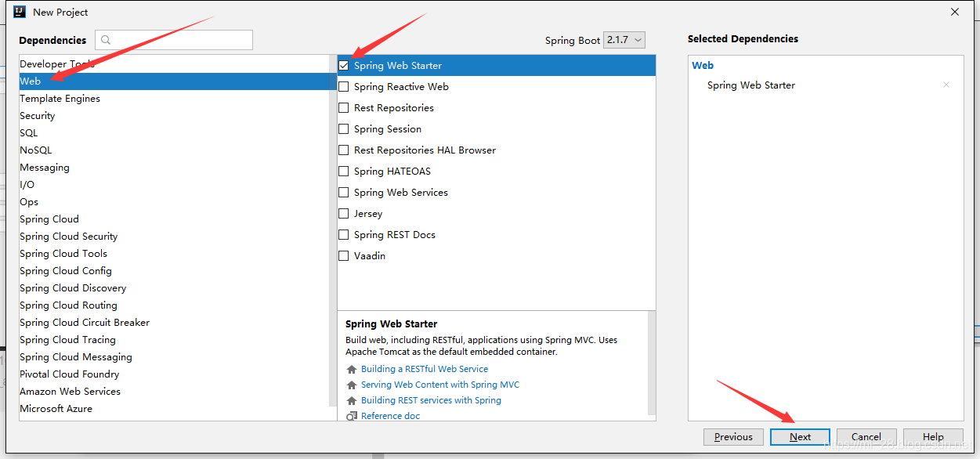The width and height of the screenshot is (980, 459).
Task: Open the Reference doc link
Action: pyautogui.click(x=390, y=416)
